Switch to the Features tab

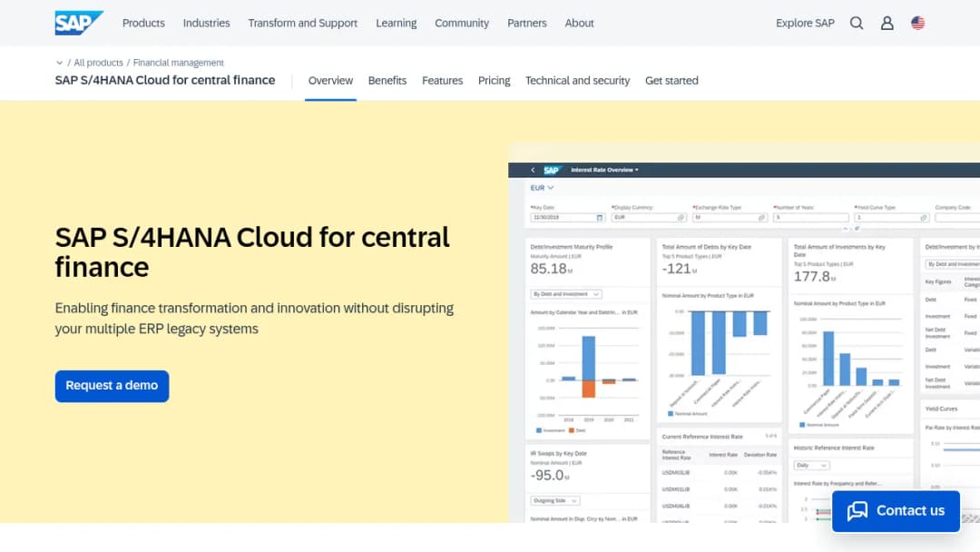point(443,81)
